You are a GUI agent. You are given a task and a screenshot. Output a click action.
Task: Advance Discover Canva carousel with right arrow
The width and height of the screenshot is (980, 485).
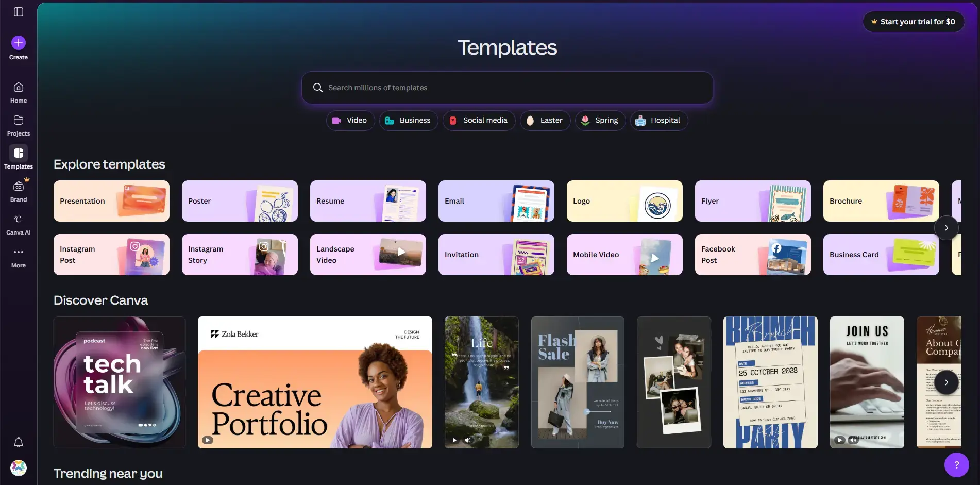coord(946,382)
